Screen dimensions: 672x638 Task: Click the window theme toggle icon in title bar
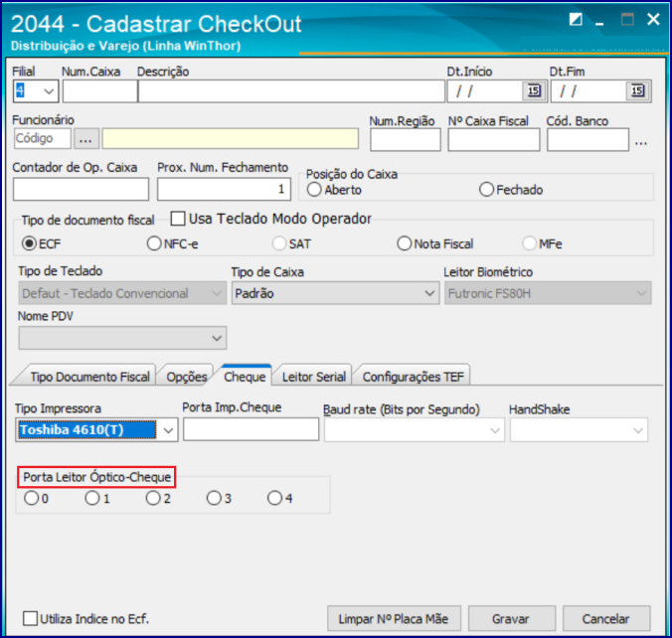576,19
